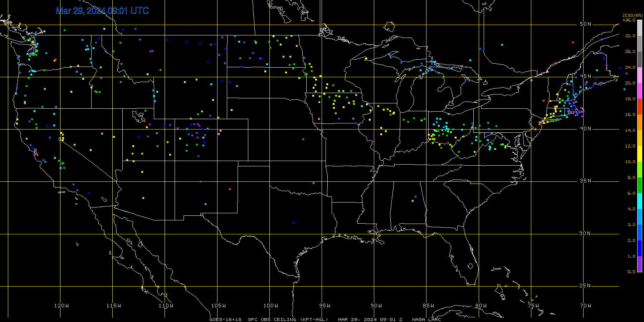Click the 'MAR 29, 2024 09:01 Z' footer date

(x=370, y=319)
